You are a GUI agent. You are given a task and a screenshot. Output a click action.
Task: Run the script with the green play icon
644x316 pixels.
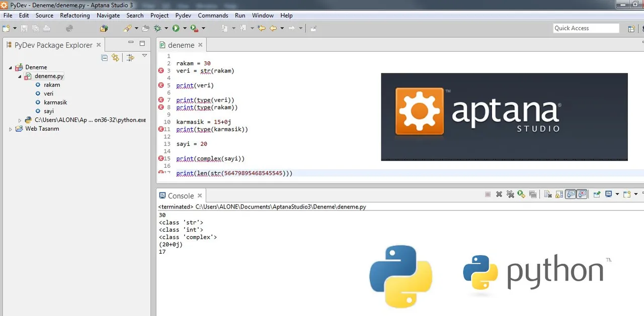coord(176,28)
